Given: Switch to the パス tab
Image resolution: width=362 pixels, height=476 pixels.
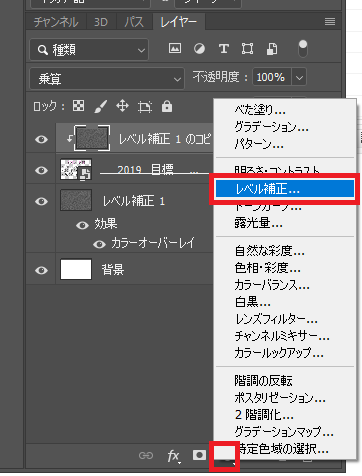Looking at the screenshot, I should point(134,22).
